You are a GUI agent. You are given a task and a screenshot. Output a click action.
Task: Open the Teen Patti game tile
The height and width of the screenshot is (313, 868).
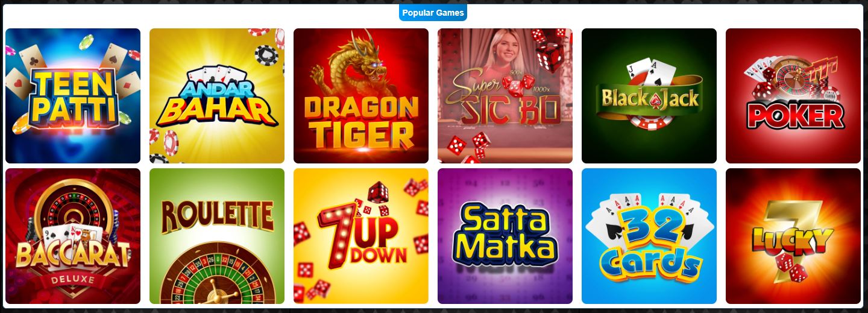73,96
